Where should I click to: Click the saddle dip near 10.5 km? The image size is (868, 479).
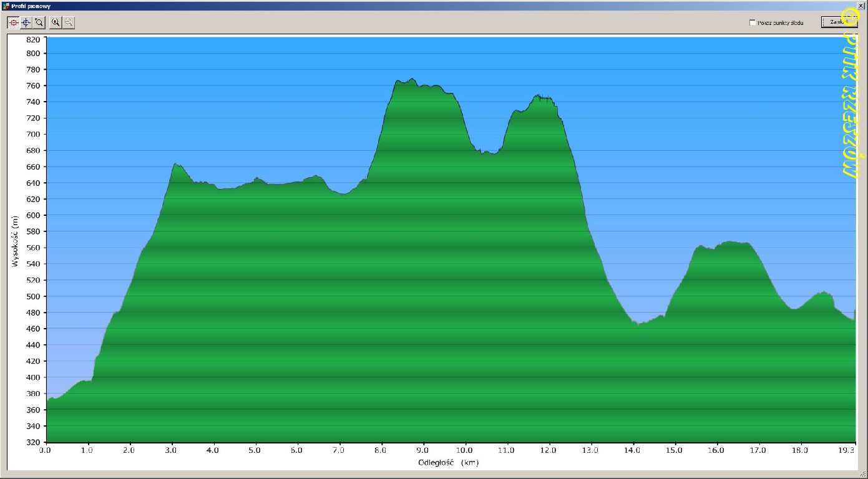tap(490, 153)
